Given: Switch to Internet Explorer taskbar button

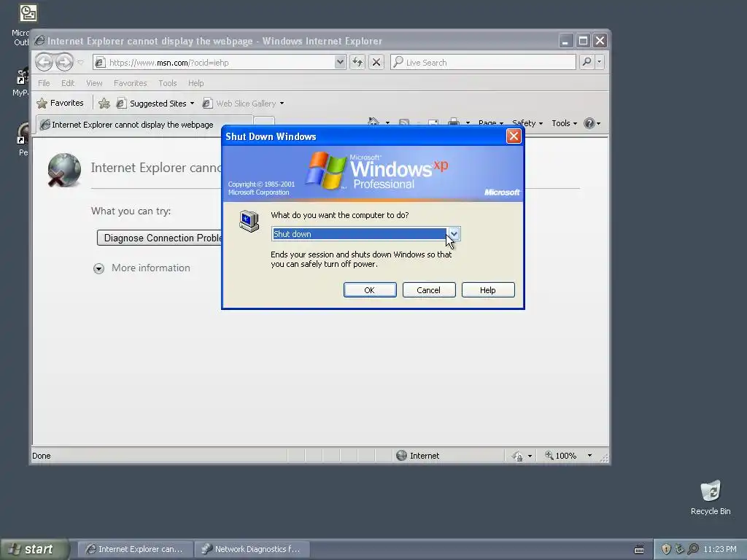Looking at the screenshot, I should coord(136,549).
